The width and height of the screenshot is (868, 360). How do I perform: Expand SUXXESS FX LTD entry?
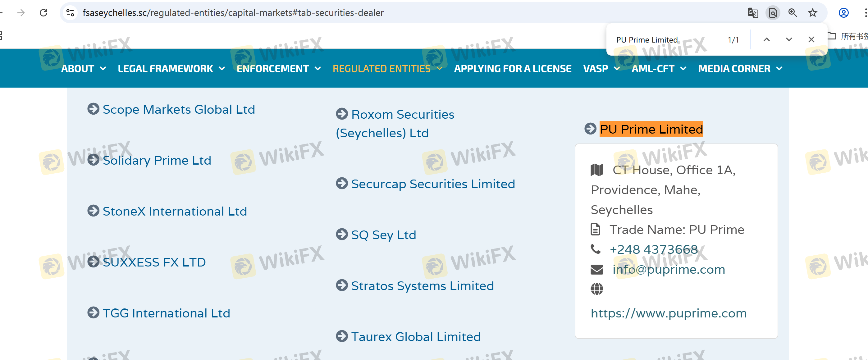click(x=154, y=262)
